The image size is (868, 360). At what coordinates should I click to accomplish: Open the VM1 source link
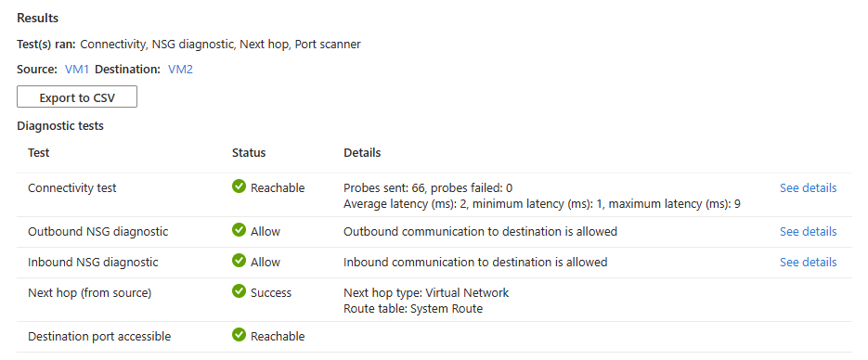[x=77, y=70]
